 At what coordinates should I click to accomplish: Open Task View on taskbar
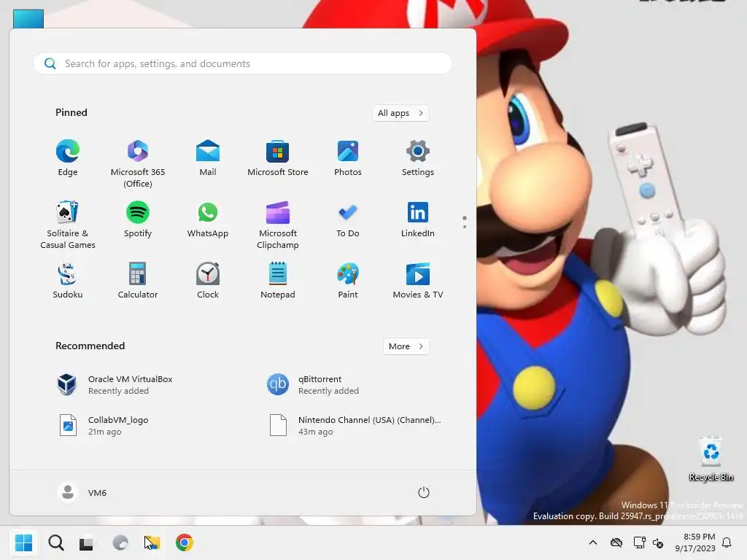[86, 542]
